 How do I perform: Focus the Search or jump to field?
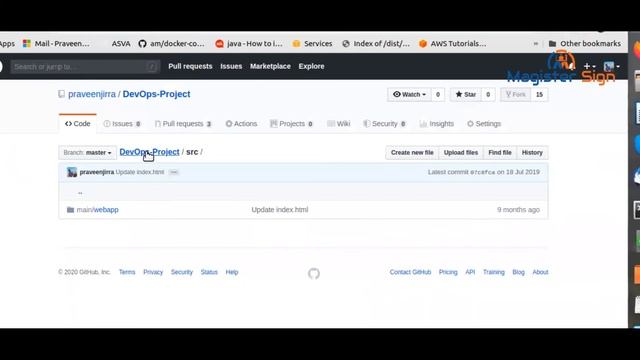coord(85,67)
